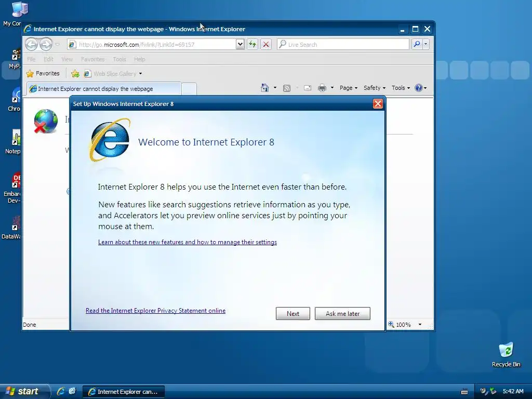Expand the Home dropdown arrow
The image size is (532, 399).
pyautogui.click(x=275, y=88)
